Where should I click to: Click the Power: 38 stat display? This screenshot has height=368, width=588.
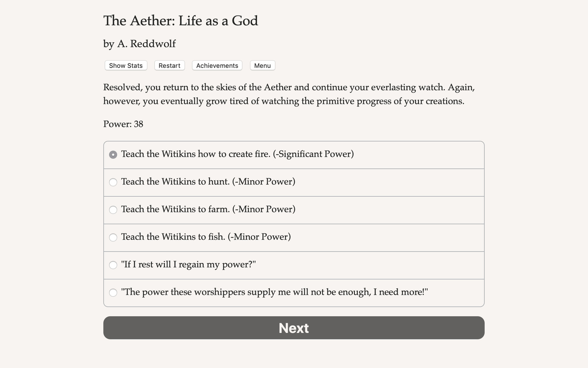pos(123,124)
